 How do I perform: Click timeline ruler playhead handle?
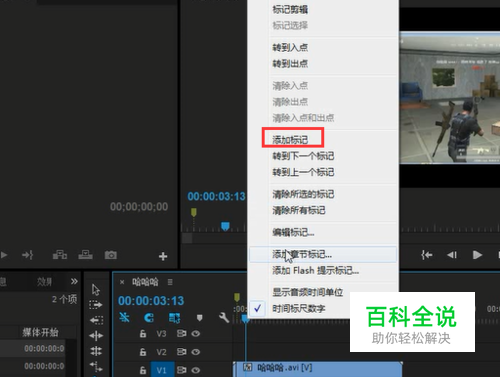(x=245, y=319)
